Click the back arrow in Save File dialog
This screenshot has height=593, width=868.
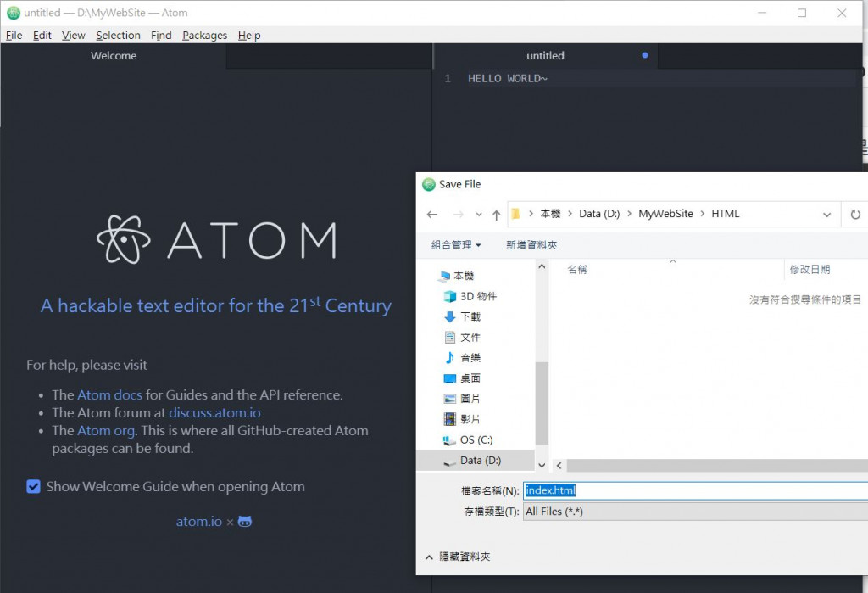pyautogui.click(x=432, y=215)
